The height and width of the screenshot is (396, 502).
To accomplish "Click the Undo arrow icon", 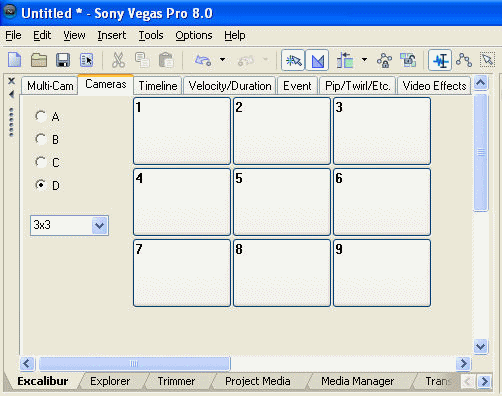I will (x=203, y=60).
